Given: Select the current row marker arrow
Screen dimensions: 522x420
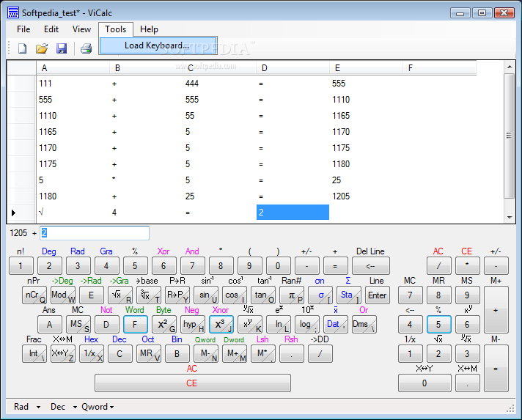Looking at the screenshot, I should coord(14,213).
